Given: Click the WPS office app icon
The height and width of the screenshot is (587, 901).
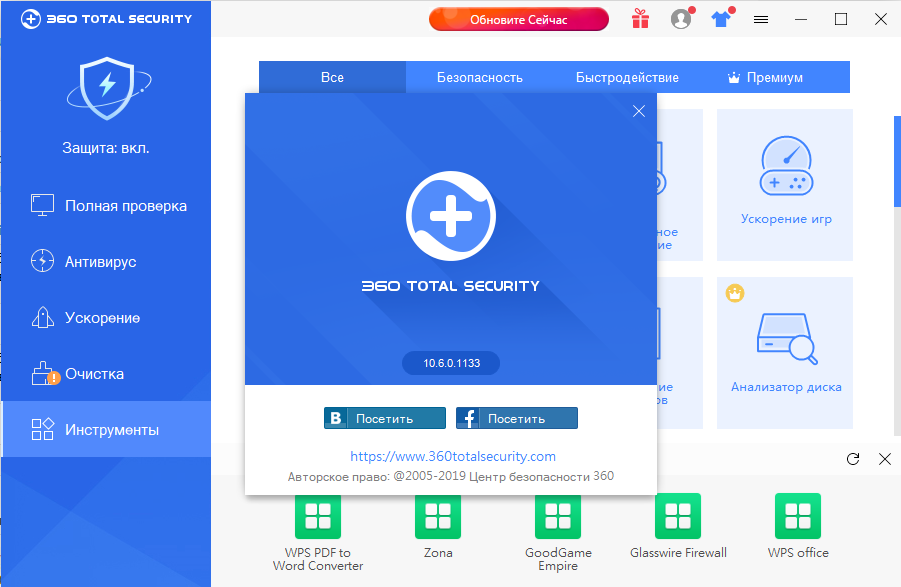Looking at the screenshot, I should pyautogui.click(x=798, y=516).
